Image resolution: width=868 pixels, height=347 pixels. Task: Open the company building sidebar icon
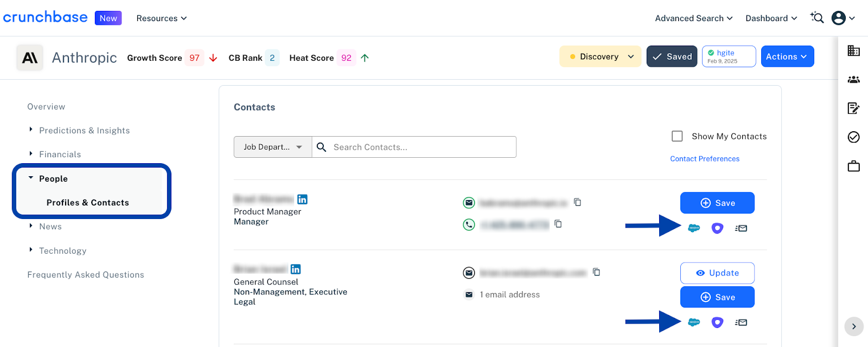853,50
